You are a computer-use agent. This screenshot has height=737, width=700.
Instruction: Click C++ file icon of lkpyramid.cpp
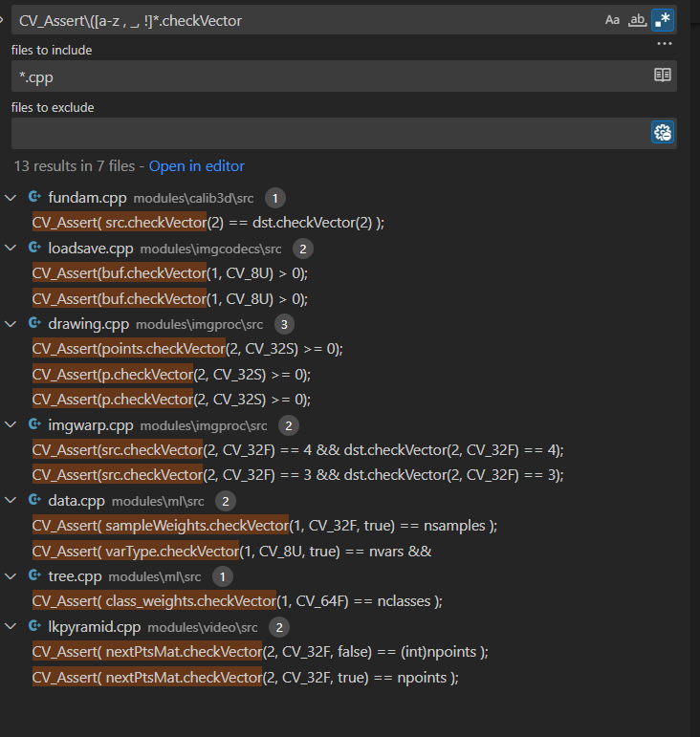coord(34,625)
